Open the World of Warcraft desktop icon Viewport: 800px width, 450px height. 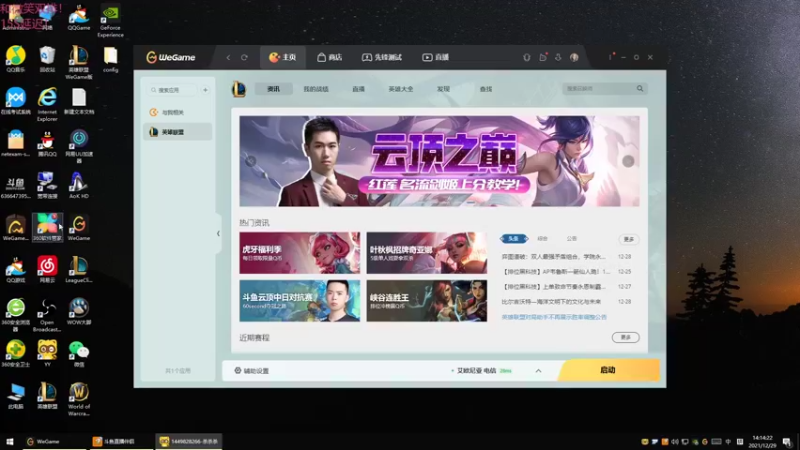pyautogui.click(x=79, y=399)
